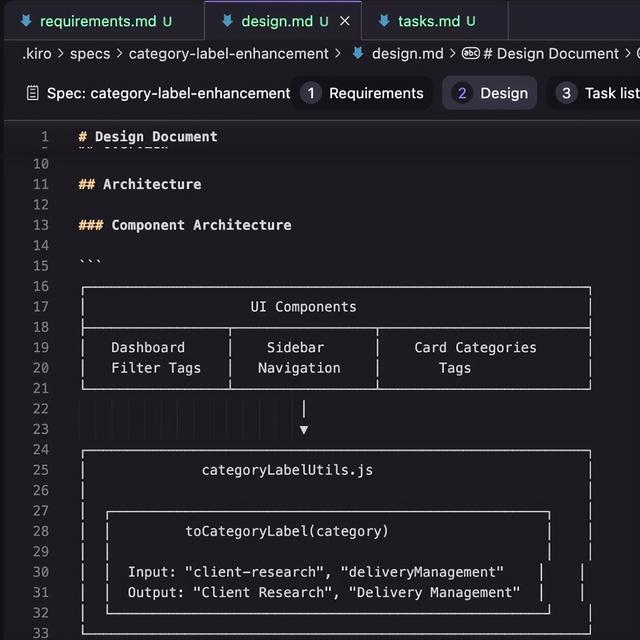Close the design.md editor tab

345,20
